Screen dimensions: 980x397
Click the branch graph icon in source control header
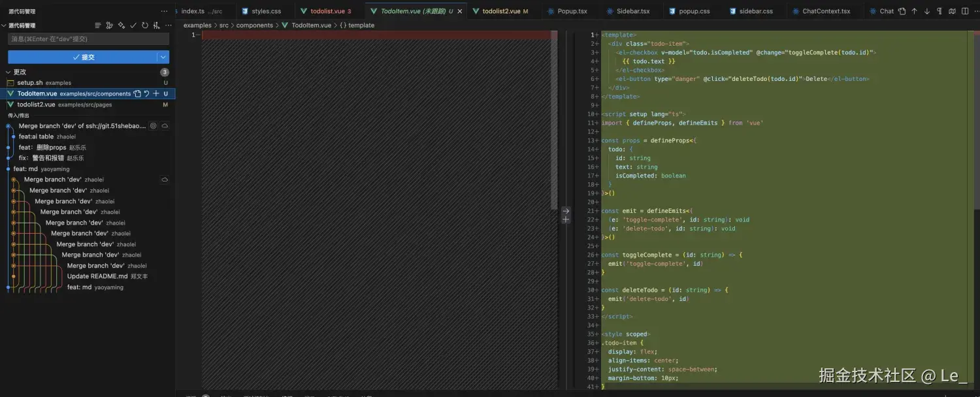coord(110,25)
